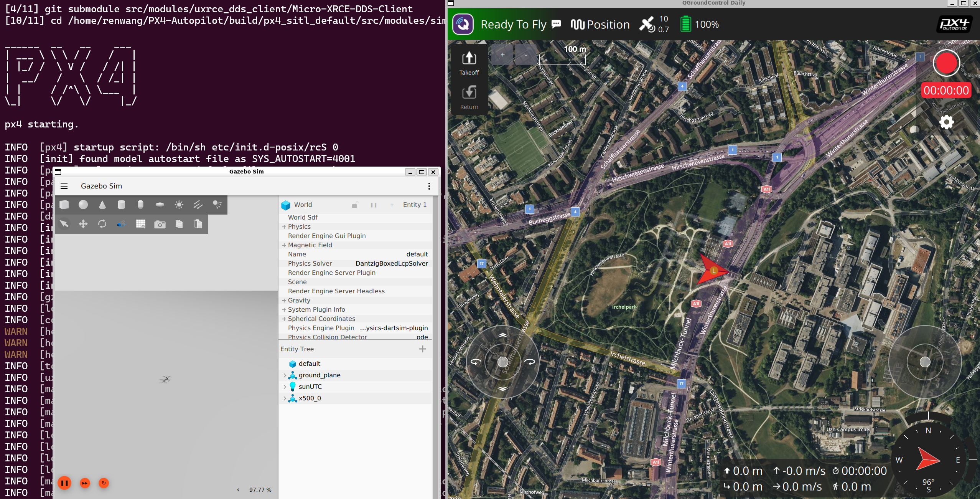
Task: Insert a box shape in Gazebo
Action: [x=64, y=205]
